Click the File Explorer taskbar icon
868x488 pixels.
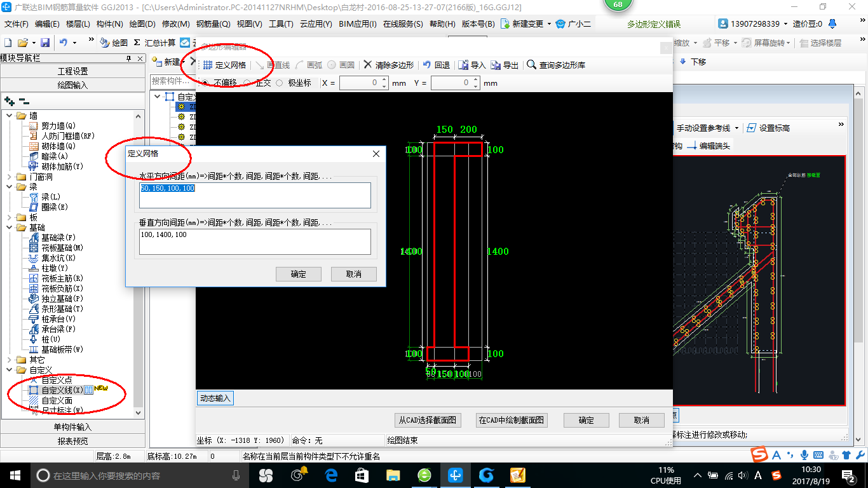[x=393, y=475]
